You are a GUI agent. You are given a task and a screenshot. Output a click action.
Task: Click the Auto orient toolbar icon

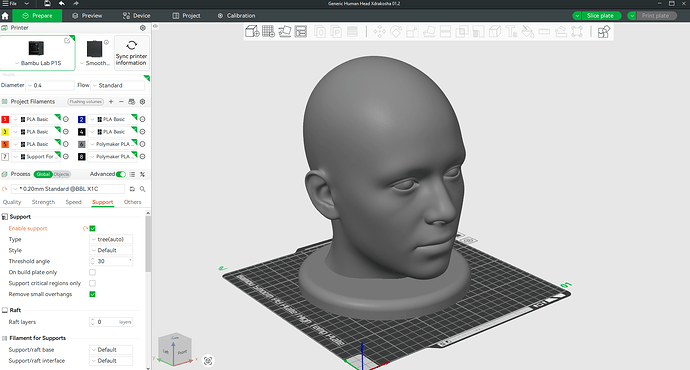[285, 31]
